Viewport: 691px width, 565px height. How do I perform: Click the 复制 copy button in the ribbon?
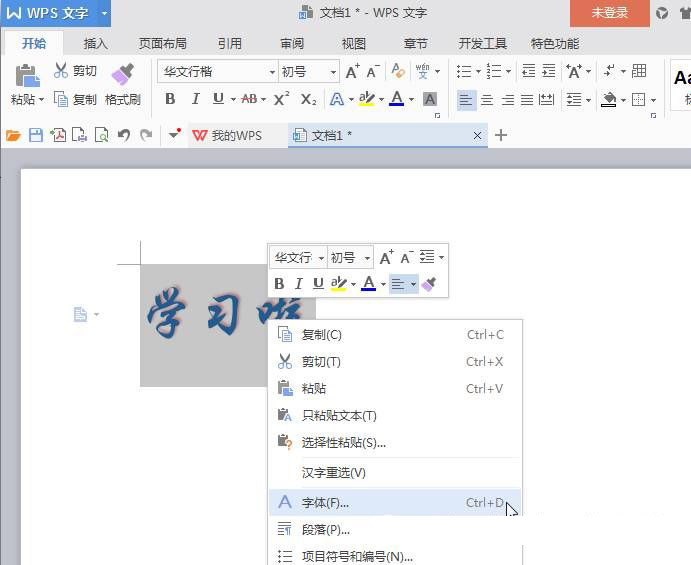(x=75, y=100)
